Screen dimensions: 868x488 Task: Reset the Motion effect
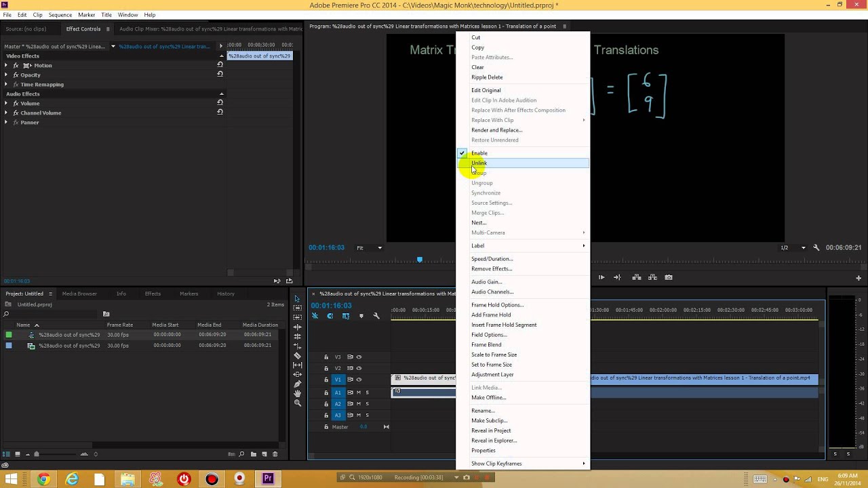[220, 65]
